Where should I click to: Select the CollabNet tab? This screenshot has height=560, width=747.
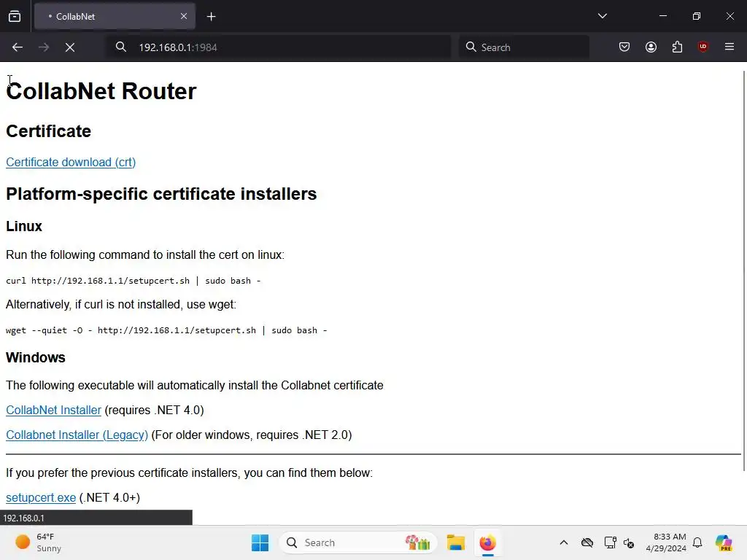(115, 17)
